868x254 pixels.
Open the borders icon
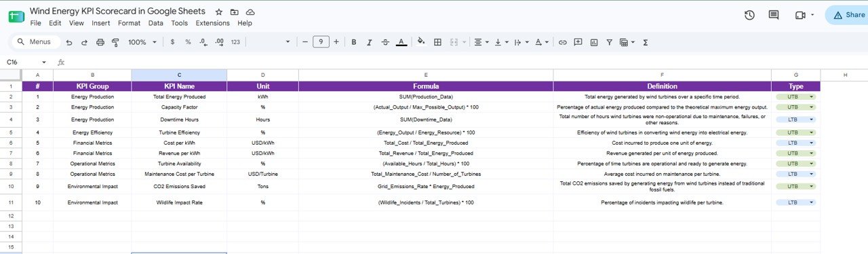[x=438, y=42]
